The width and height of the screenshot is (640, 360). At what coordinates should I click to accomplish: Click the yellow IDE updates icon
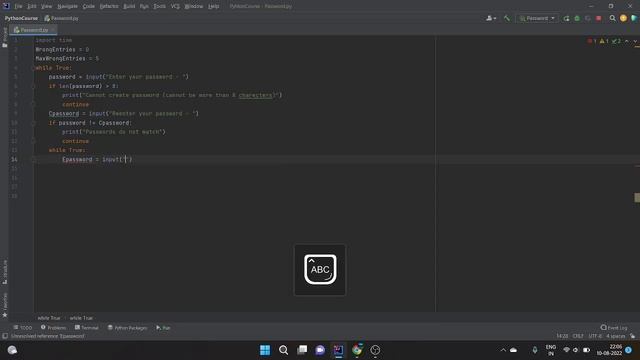pos(623,18)
